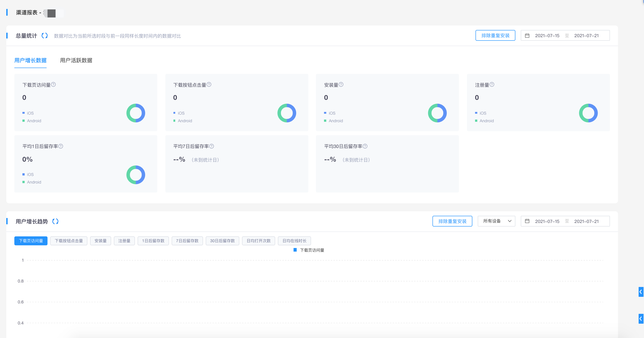Expand upper blue side panel arrow
This screenshot has width=644, height=338.
(x=641, y=292)
